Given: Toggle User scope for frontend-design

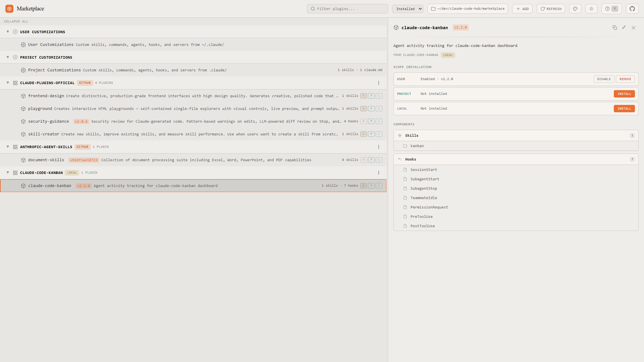Looking at the screenshot, I should [363, 96].
